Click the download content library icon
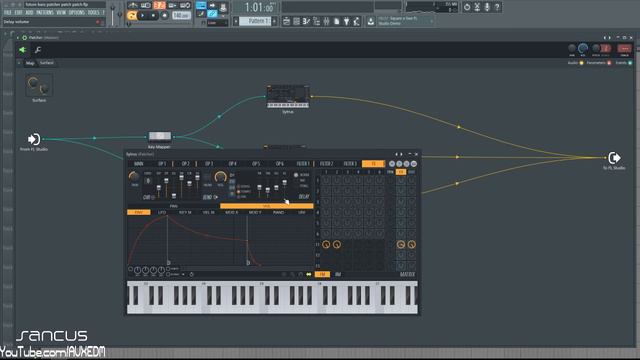Image resolution: width=640 pixels, height=360 pixels. pos(371,21)
